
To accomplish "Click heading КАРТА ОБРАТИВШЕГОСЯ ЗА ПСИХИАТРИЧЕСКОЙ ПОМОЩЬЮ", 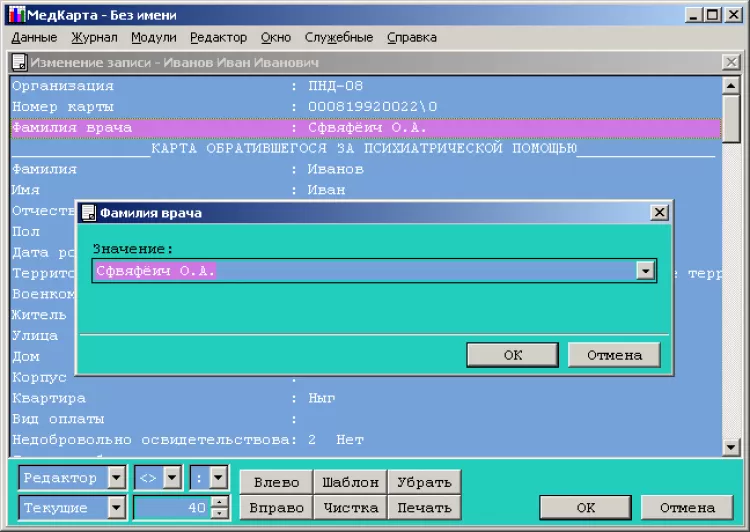I will [364, 148].
